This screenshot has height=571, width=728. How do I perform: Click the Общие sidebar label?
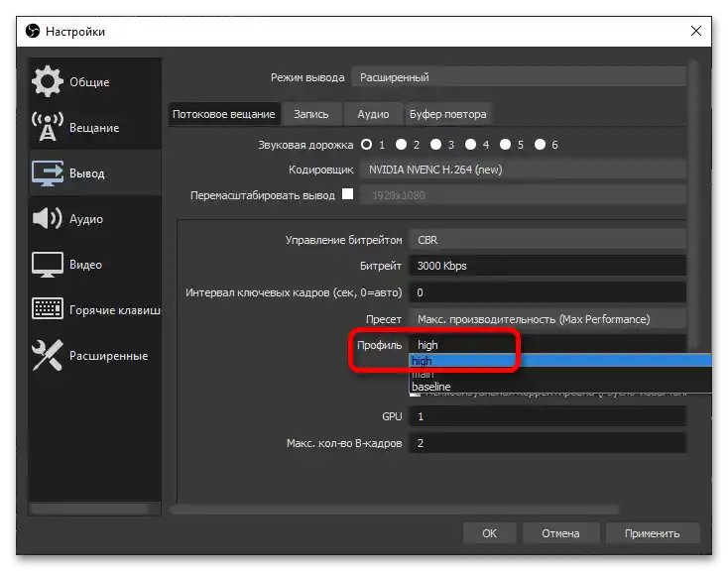89,82
